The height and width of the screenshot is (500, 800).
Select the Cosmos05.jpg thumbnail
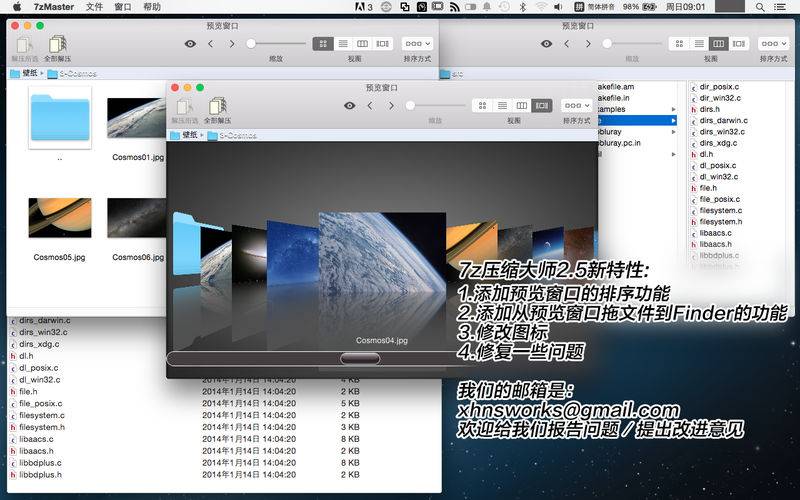click(60, 218)
